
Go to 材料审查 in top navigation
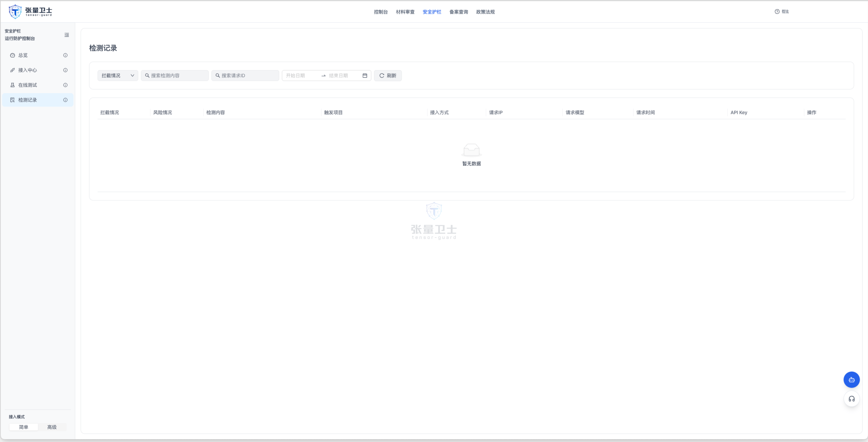405,12
